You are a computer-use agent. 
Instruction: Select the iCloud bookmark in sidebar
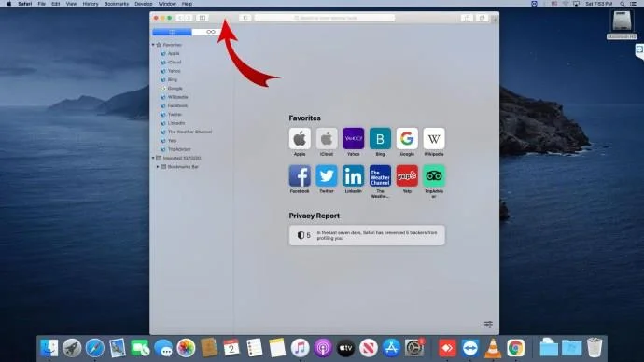[171, 62]
